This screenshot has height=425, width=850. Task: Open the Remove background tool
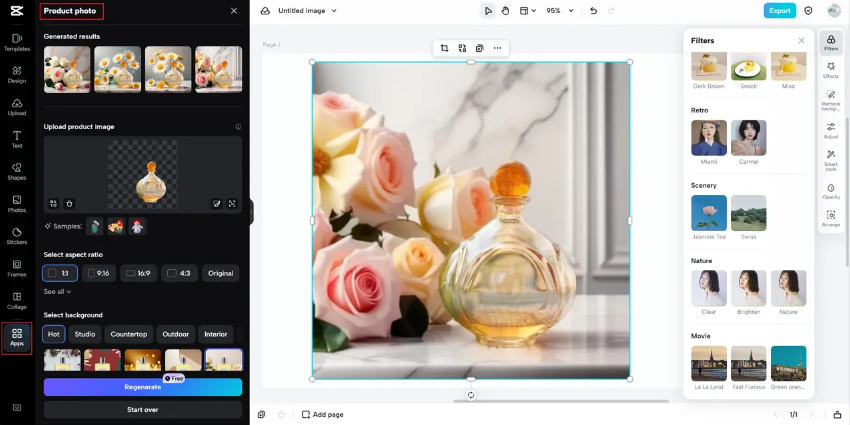click(831, 101)
